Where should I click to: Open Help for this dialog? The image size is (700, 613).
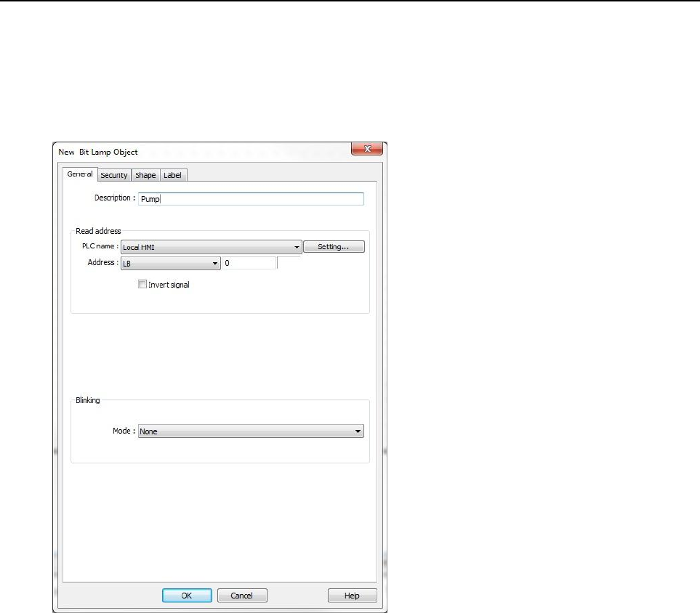click(352, 596)
